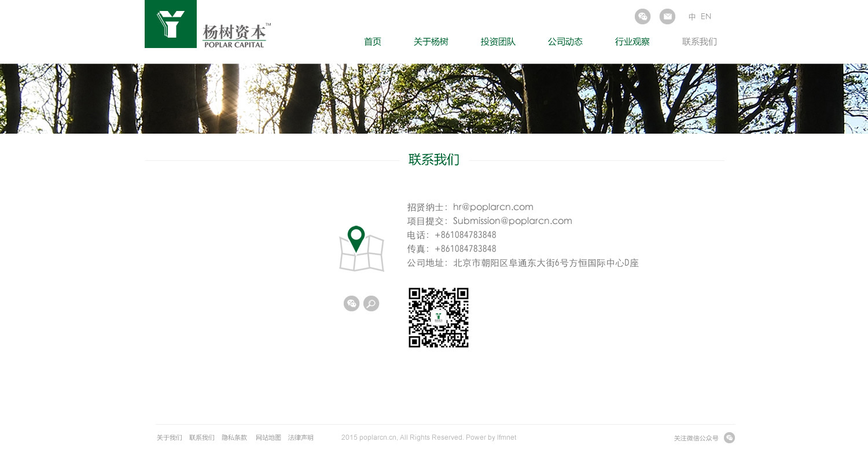The height and width of the screenshot is (449, 868).
Task: Open the 首页 menu item
Action: (x=373, y=42)
